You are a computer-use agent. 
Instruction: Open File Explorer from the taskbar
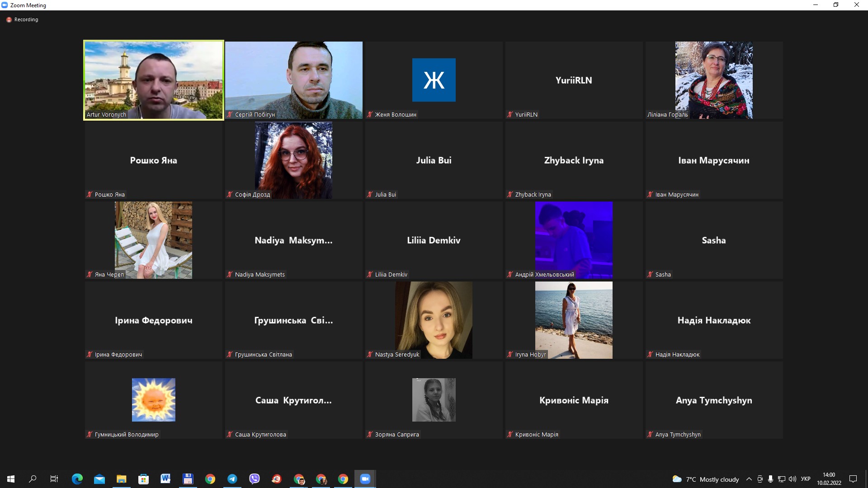121,479
